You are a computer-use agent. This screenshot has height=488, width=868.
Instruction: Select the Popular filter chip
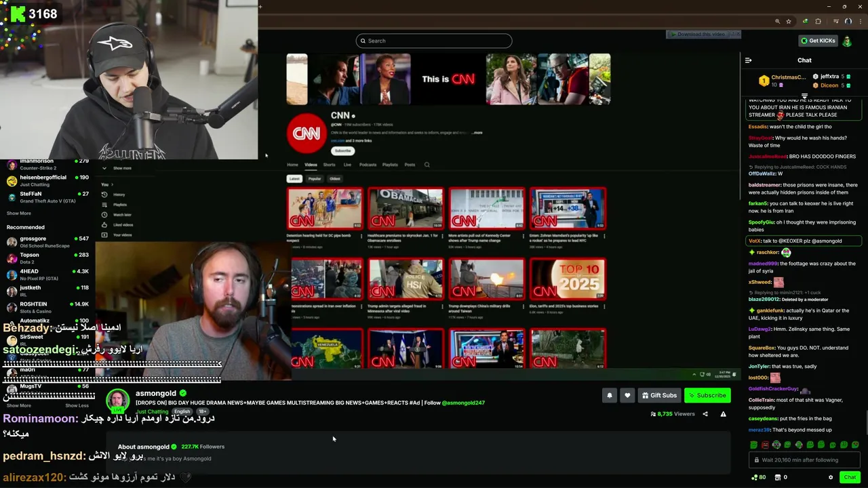click(315, 179)
